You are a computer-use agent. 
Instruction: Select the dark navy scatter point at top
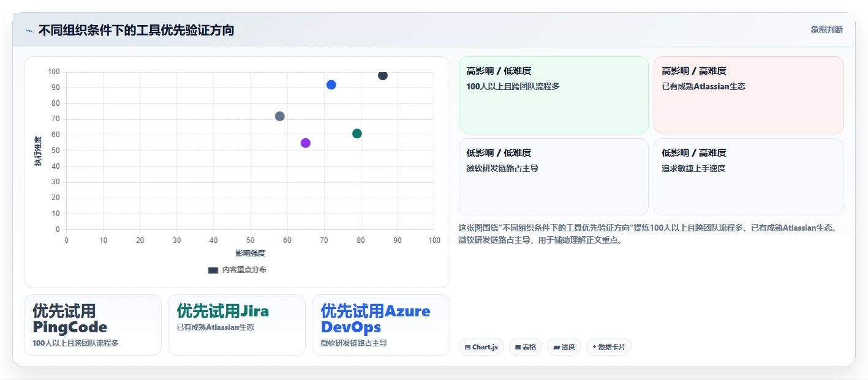point(383,75)
